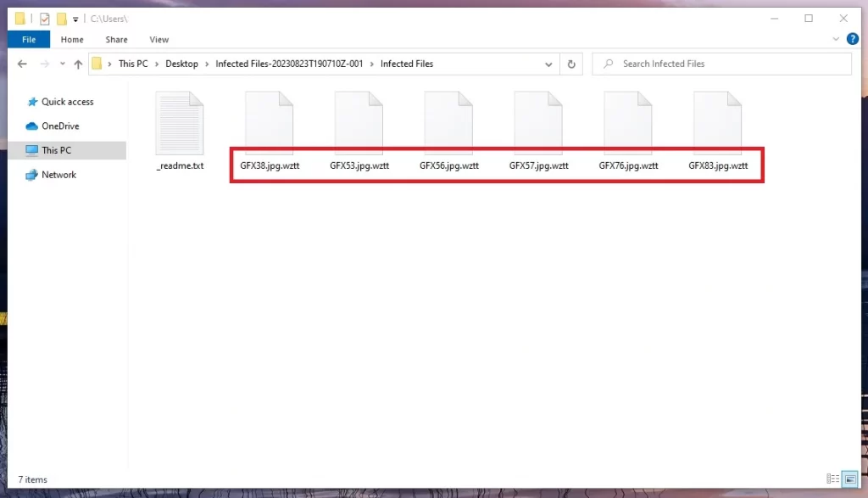Expand the chevron after Desktop in path
This screenshot has width=868, height=498.
(207, 64)
